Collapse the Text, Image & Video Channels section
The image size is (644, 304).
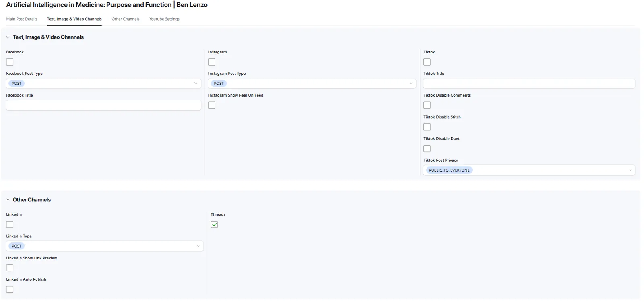[x=8, y=37]
